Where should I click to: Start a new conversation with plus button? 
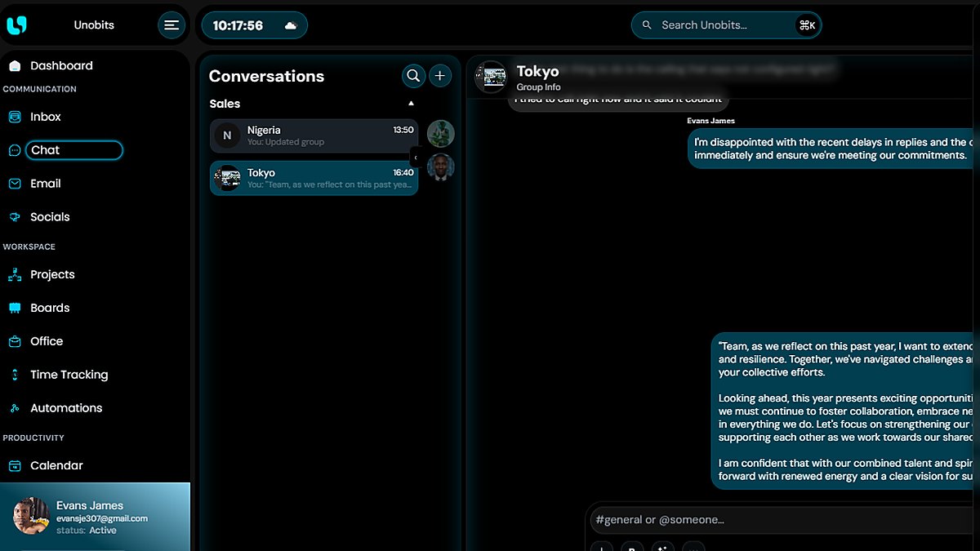[x=440, y=76]
